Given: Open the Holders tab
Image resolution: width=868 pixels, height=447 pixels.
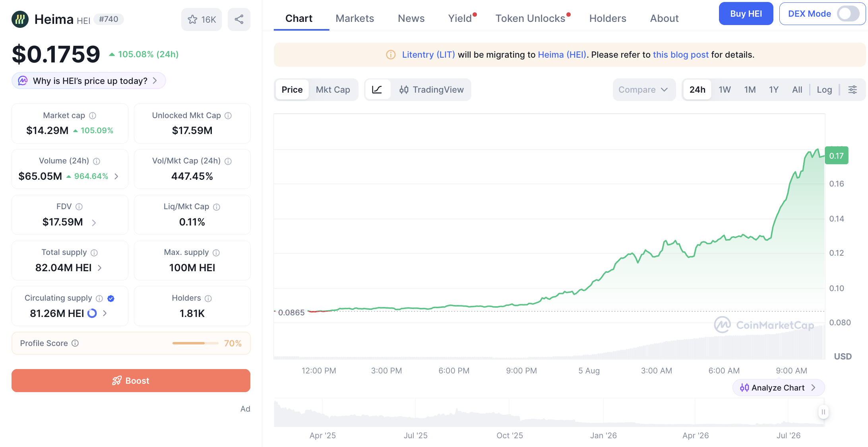Looking at the screenshot, I should click(x=608, y=18).
